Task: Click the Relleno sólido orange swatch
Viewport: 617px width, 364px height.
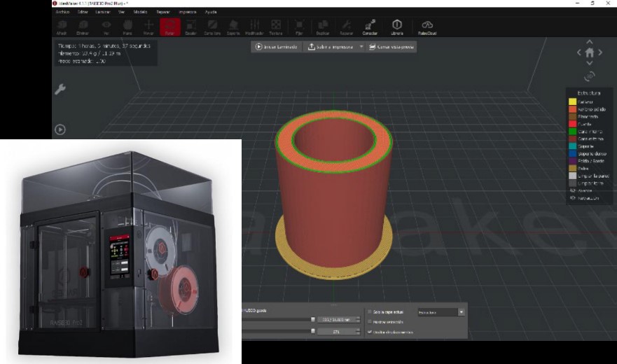Action: click(x=573, y=109)
